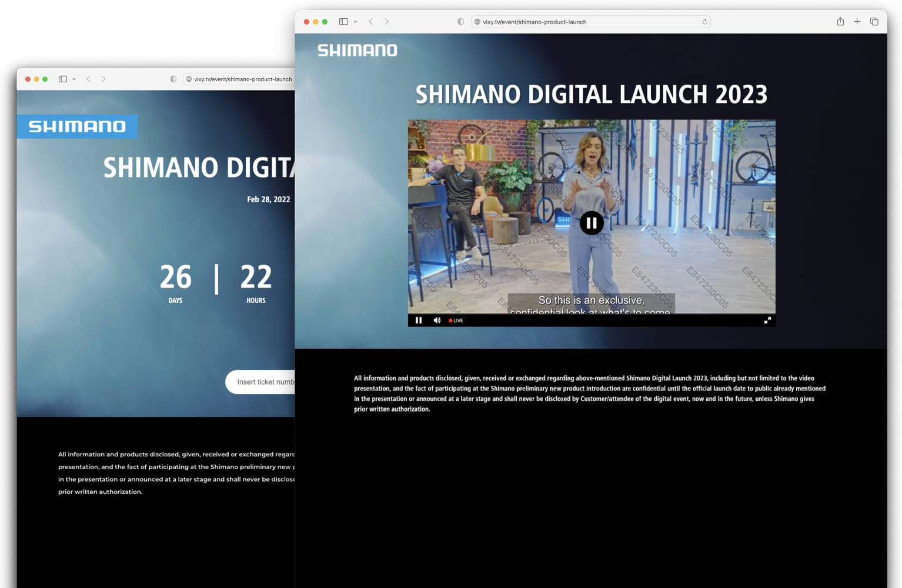This screenshot has width=902, height=588.
Task: Show tab overview in front Safari window
Action: 874,22
